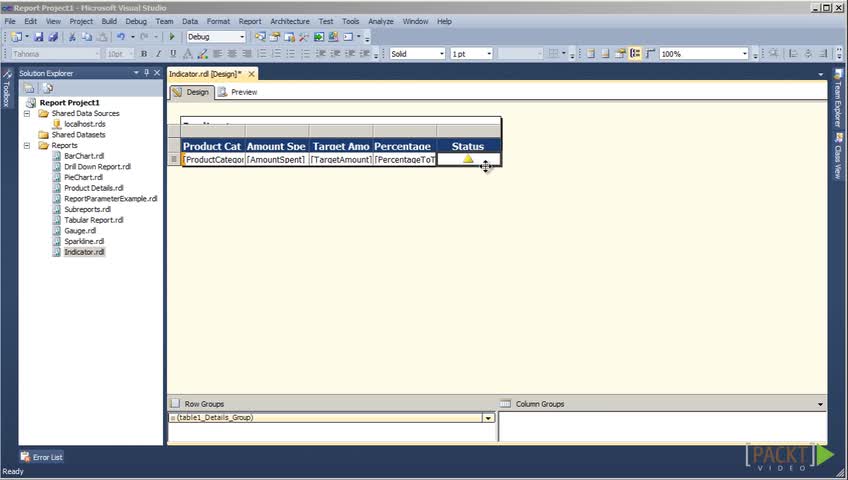This screenshot has width=848, height=480.
Task: Start debugging with the green play icon
Action: click(172, 37)
